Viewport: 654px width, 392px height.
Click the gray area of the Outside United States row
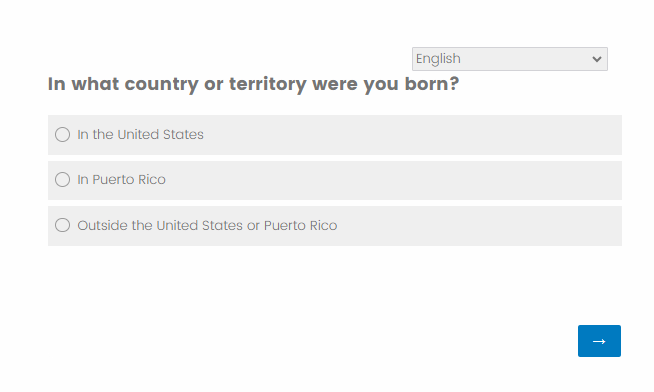[480, 226]
